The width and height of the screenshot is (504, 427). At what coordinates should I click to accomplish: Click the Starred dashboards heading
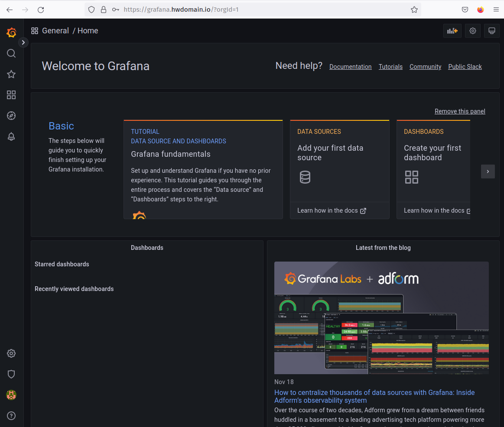click(x=62, y=264)
